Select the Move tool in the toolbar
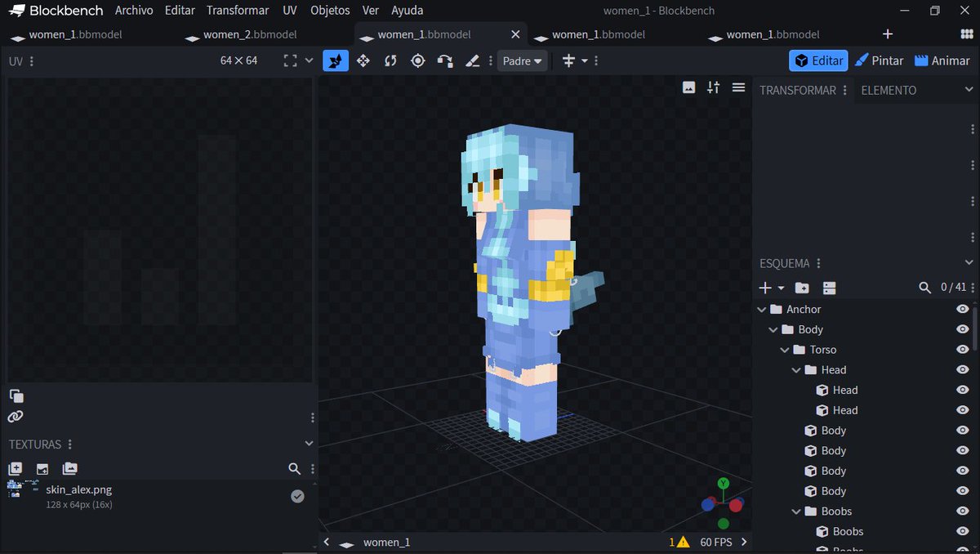 (363, 60)
